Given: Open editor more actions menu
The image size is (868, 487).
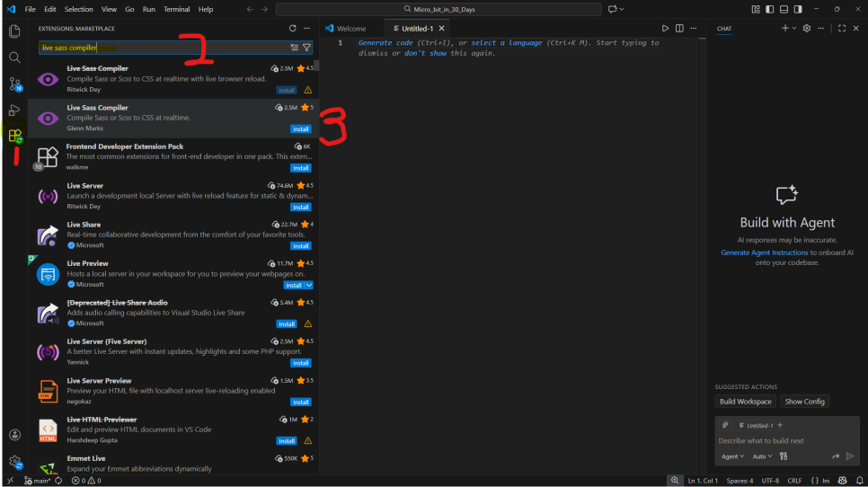Looking at the screenshot, I should [x=694, y=28].
